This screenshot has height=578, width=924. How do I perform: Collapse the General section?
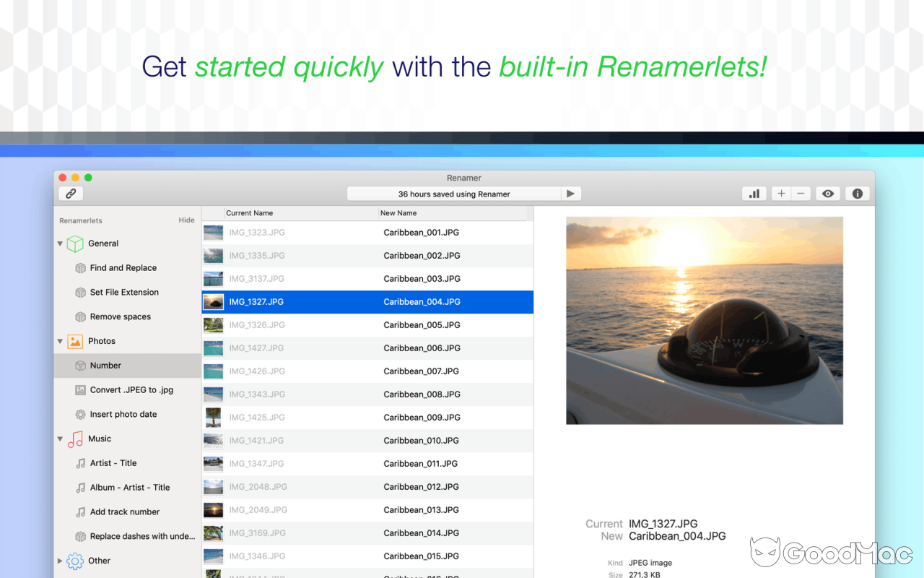pos(61,243)
